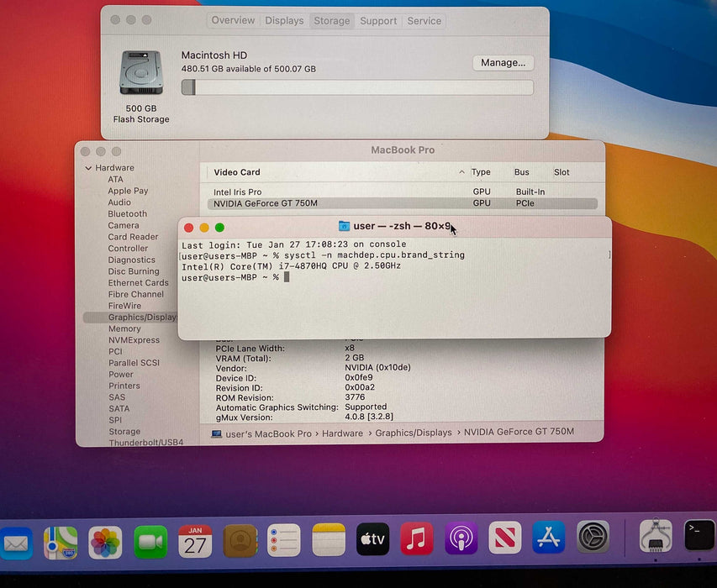Open the Photos app in the Dock

point(105,543)
